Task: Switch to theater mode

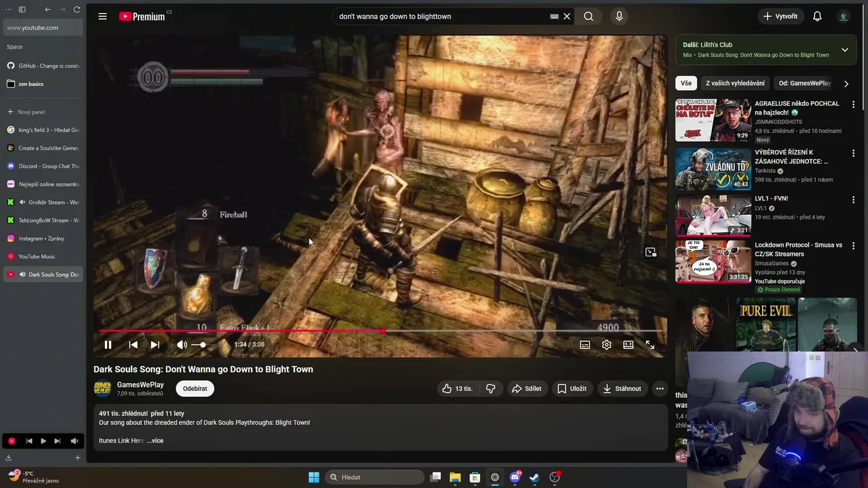Action: tap(629, 344)
